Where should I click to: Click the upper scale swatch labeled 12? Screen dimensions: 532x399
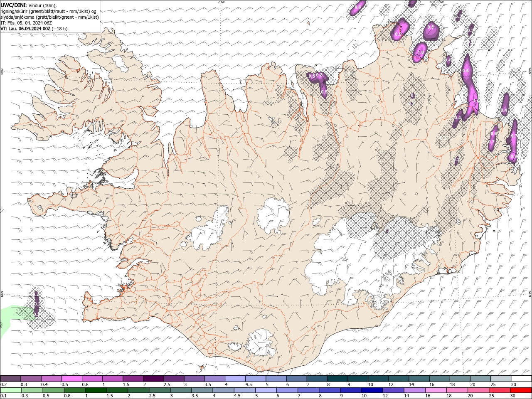(399, 379)
